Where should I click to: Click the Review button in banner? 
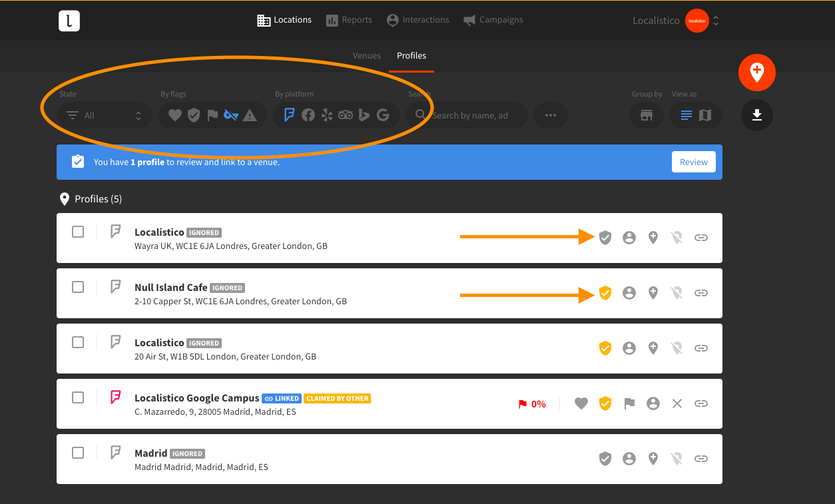pos(694,162)
